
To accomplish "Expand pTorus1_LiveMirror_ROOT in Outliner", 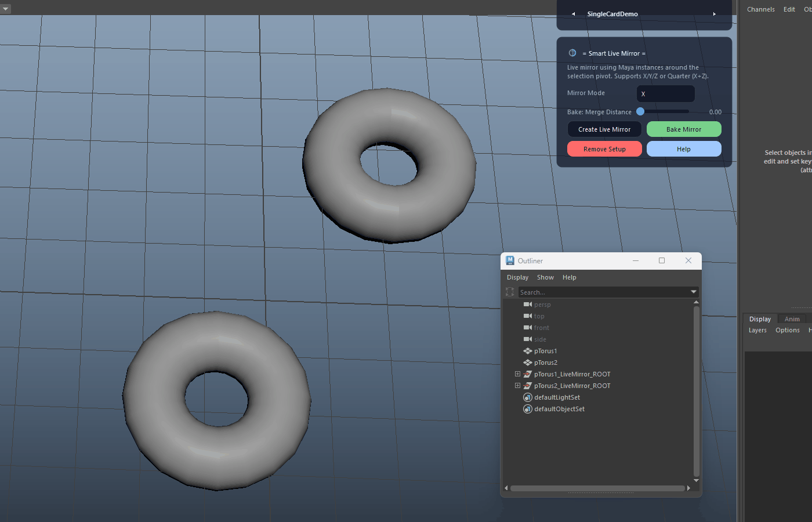I will click(517, 374).
